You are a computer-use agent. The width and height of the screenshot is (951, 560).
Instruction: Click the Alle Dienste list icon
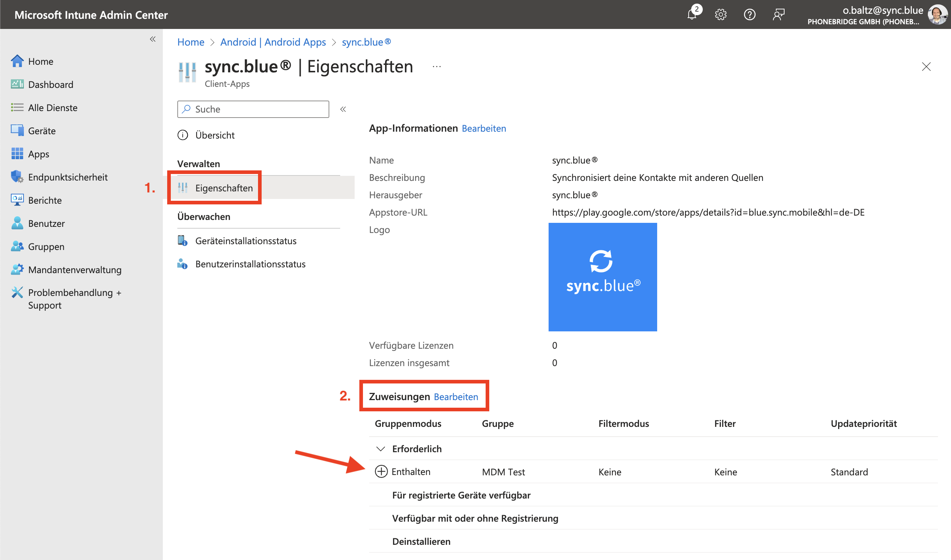pyautogui.click(x=17, y=107)
